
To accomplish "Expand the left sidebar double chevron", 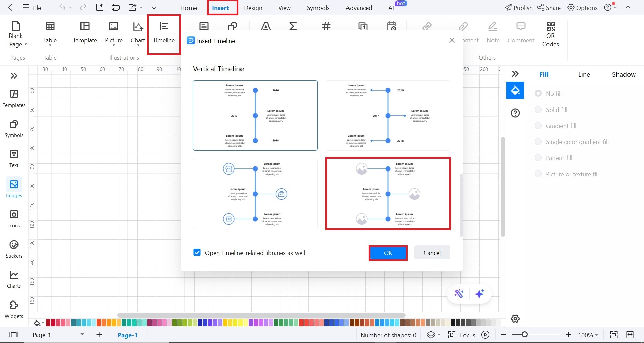I will click(x=14, y=76).
